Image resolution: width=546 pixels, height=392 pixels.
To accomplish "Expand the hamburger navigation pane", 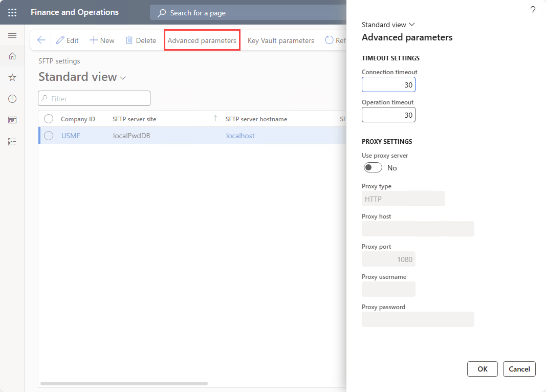I will point(12,35).
